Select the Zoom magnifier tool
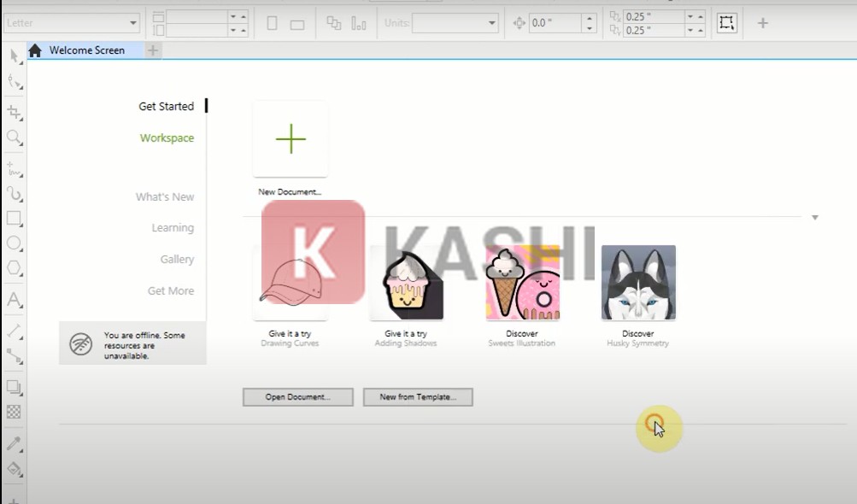The width and height of the screenshot is (857, 504). tap(14, 138)
